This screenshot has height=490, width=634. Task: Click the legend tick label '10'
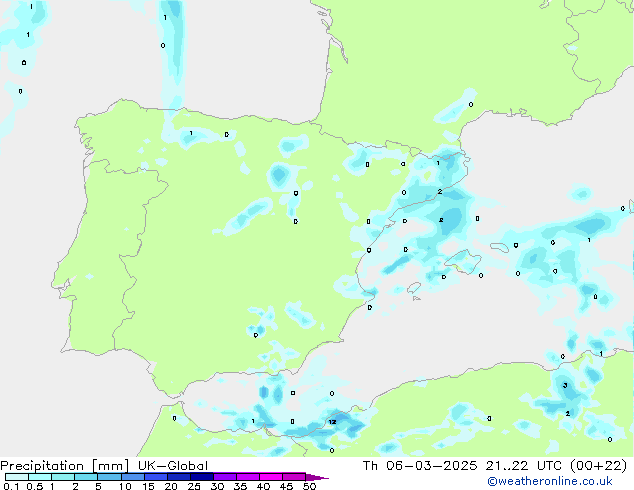[x=125, y=486]
